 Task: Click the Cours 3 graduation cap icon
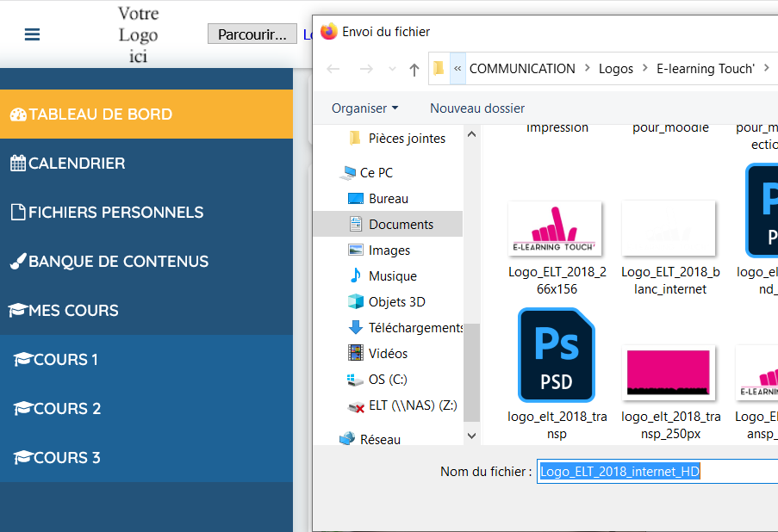point(22,458)
